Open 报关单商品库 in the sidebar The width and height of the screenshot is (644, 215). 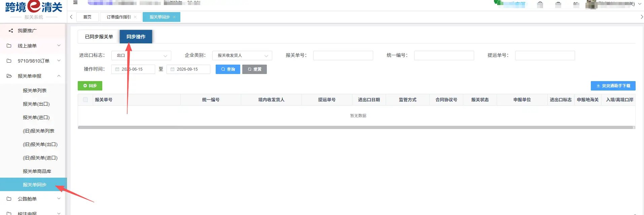pos(37,171)
